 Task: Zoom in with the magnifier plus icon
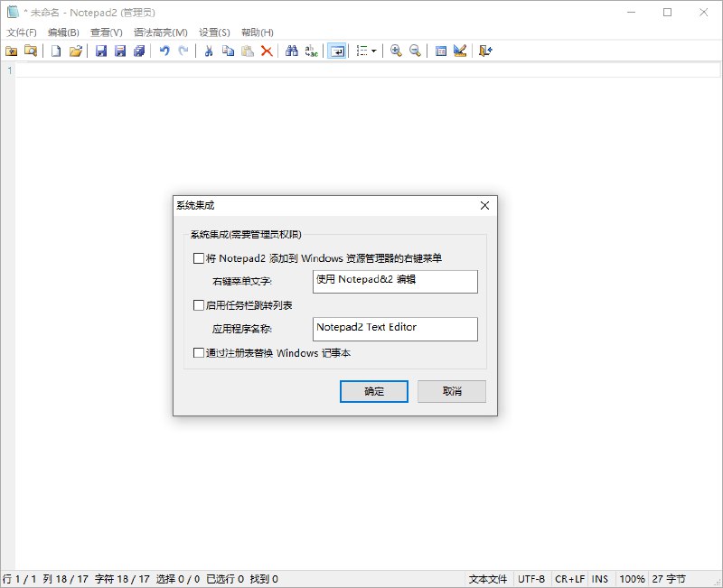(x=396, y=51)
